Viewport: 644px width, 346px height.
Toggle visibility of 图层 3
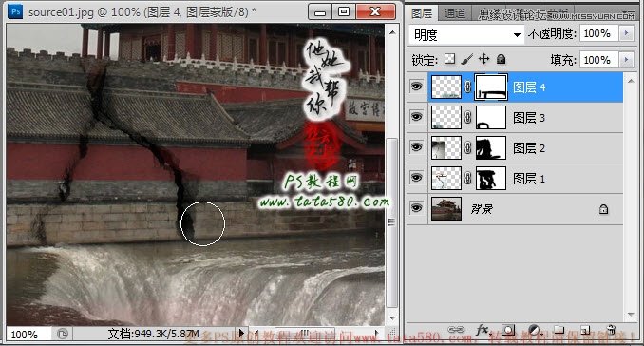pos(416,117)
